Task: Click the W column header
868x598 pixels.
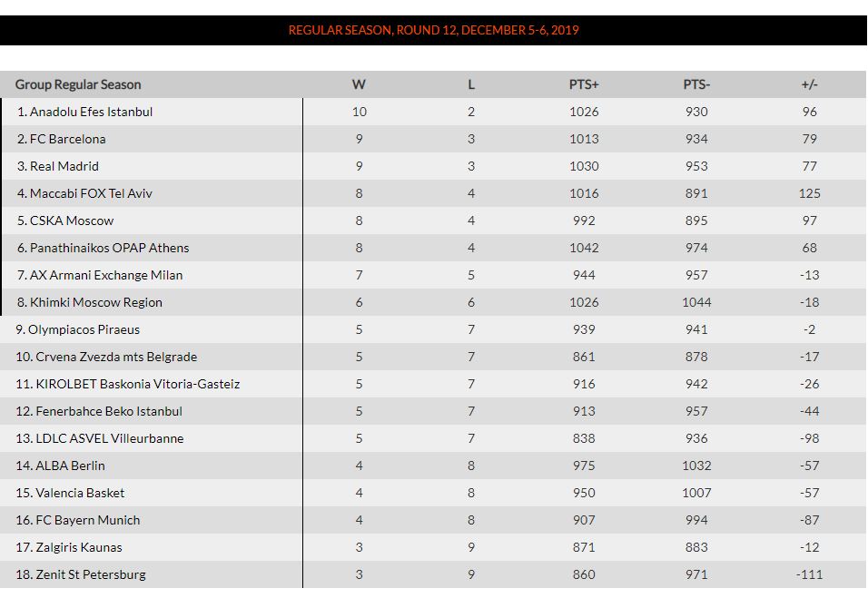Action: pyautogui.click(x=359, y=84)
